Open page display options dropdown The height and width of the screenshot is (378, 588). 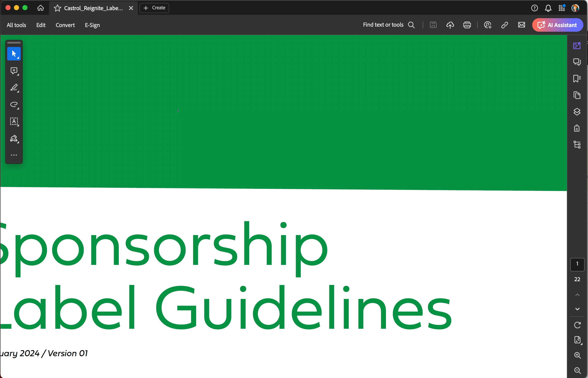tap(578, 340)
